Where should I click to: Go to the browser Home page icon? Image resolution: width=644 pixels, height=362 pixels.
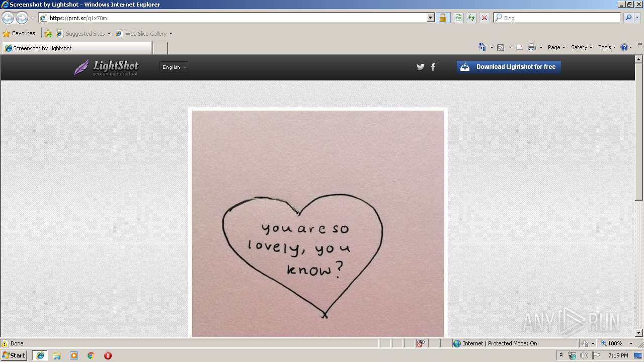(x=482, y=47)
